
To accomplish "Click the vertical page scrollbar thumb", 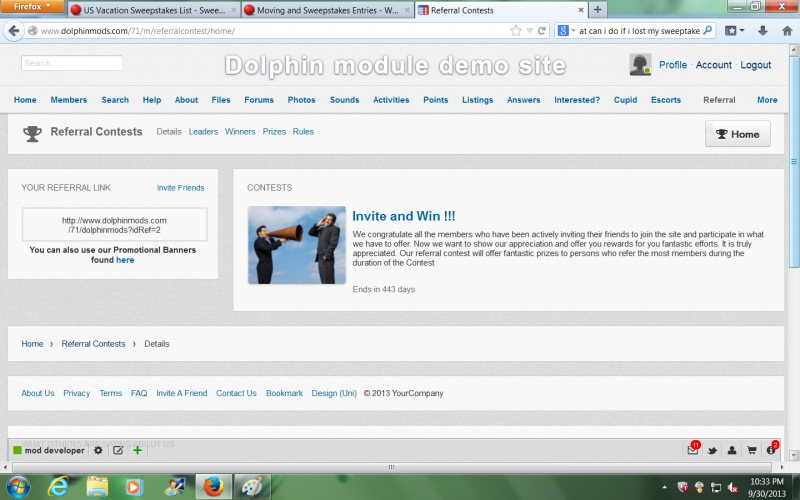I will click(x=794, y=162).
